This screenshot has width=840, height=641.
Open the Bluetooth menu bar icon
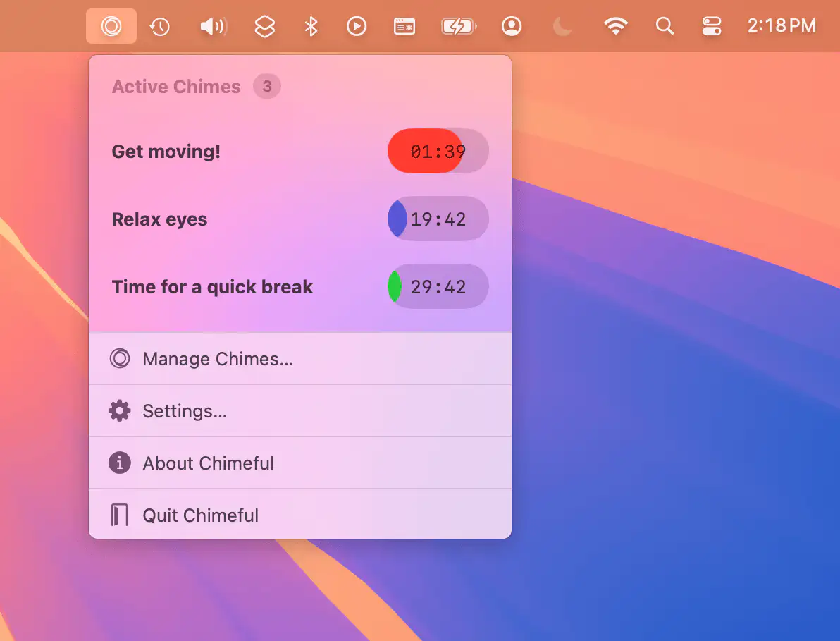(x=311, y=26)
